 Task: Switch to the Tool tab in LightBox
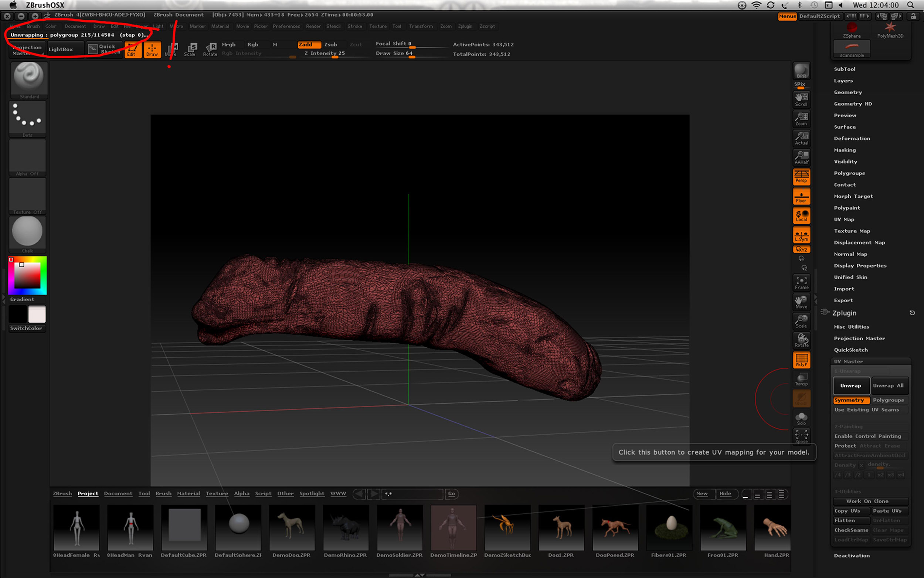click(144, 493)
